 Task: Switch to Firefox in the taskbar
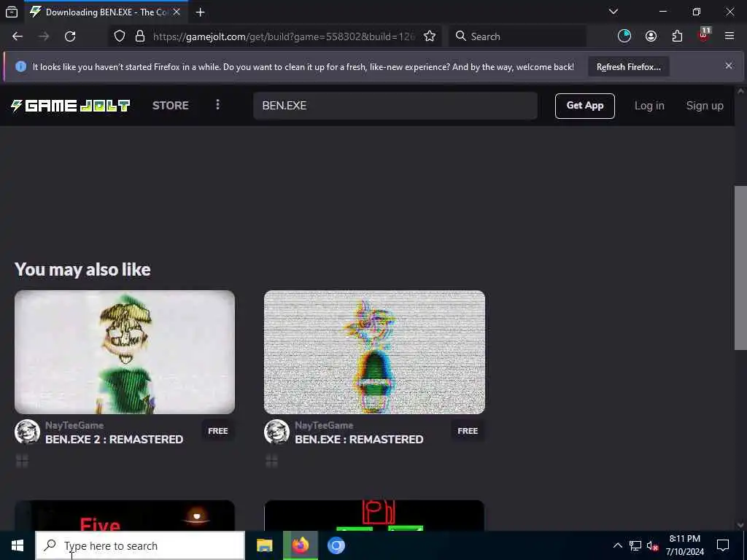[300, 545]
